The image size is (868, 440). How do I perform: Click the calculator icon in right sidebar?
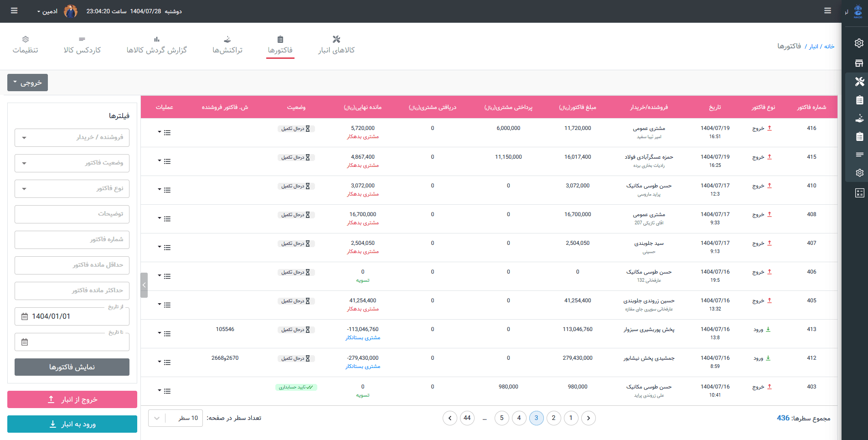[x=859, y=193]
